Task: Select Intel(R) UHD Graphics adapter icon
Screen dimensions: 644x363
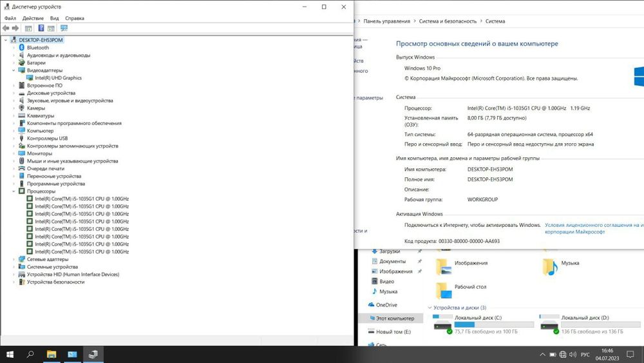Action: click(30, 78)
